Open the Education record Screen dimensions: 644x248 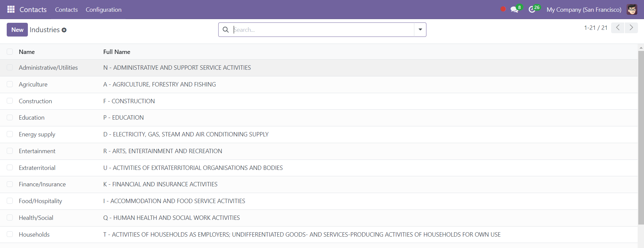(x=32, y=118)
